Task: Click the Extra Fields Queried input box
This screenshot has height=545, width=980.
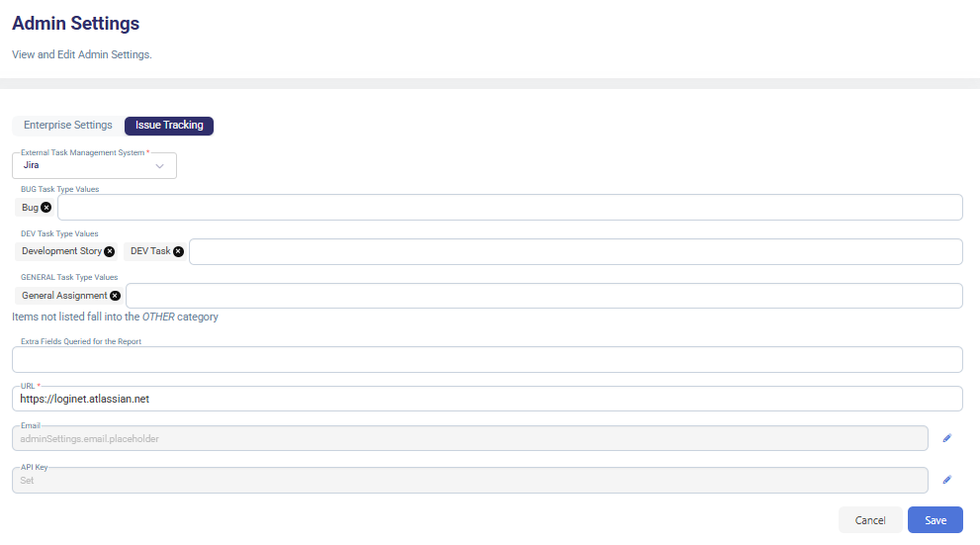Action: tap(487, 360)
